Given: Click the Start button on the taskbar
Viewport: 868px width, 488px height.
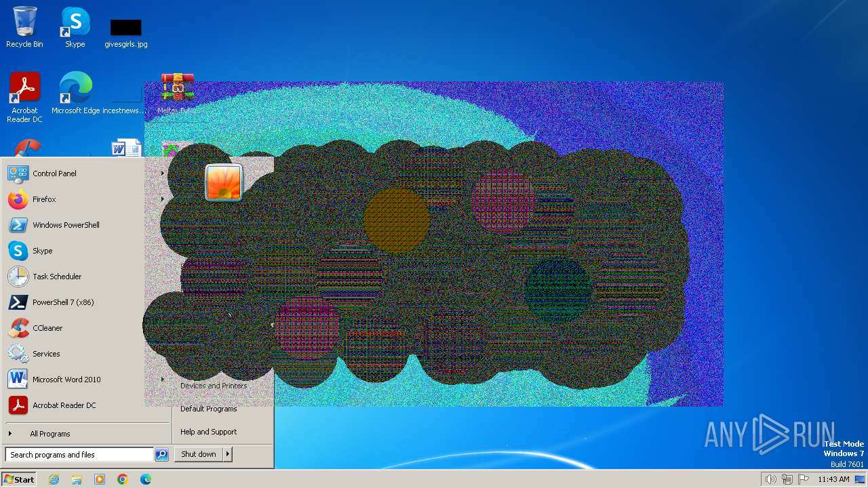Looking at the screenshot, I should (x=19, y=479).
